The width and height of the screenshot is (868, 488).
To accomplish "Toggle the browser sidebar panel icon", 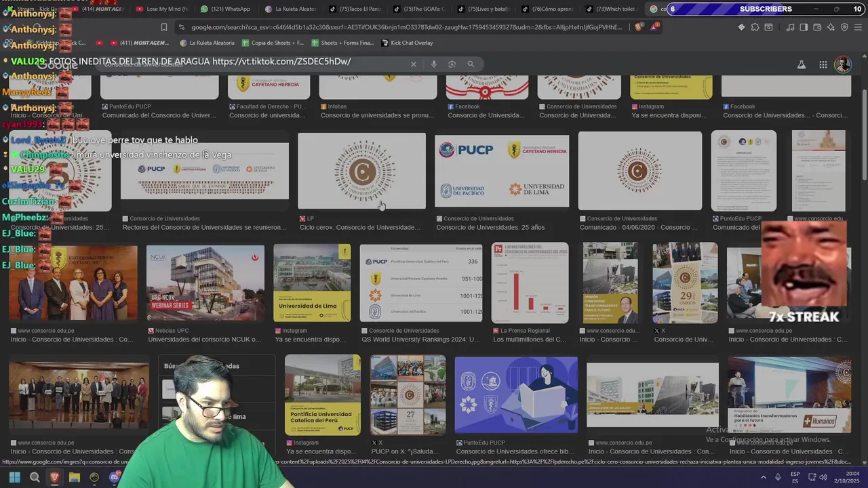I will click(x=804, y=27).
